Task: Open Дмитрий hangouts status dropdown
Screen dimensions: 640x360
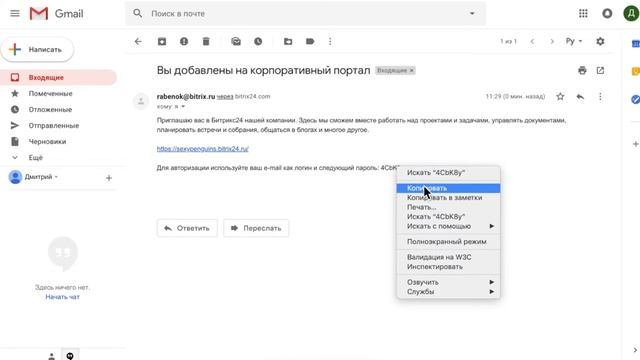Action: (41, 177)
